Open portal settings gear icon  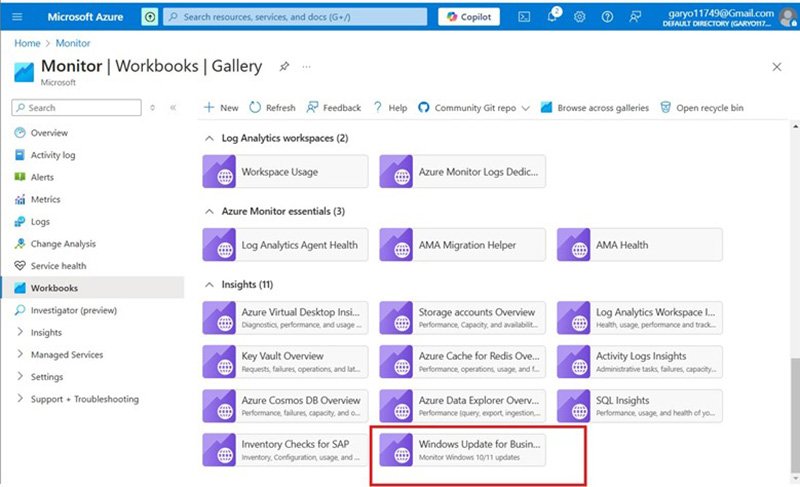click(579, 17)
